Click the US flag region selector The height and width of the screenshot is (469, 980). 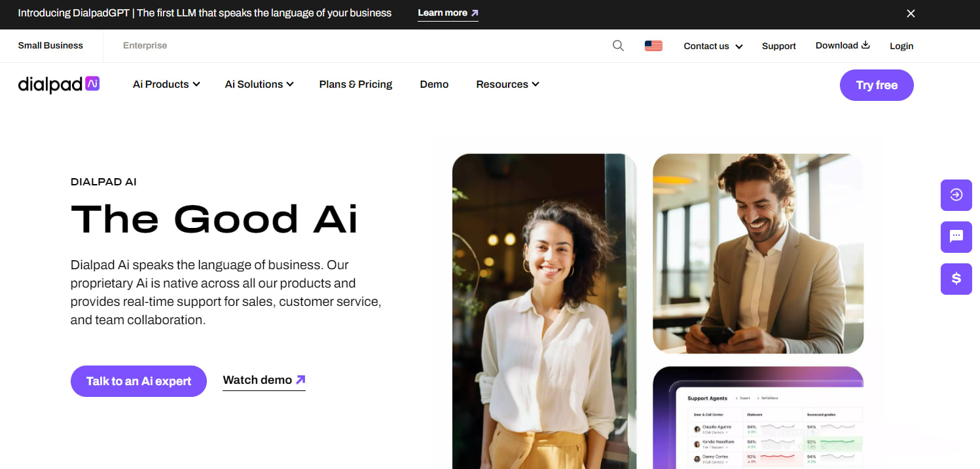[653, 46]
